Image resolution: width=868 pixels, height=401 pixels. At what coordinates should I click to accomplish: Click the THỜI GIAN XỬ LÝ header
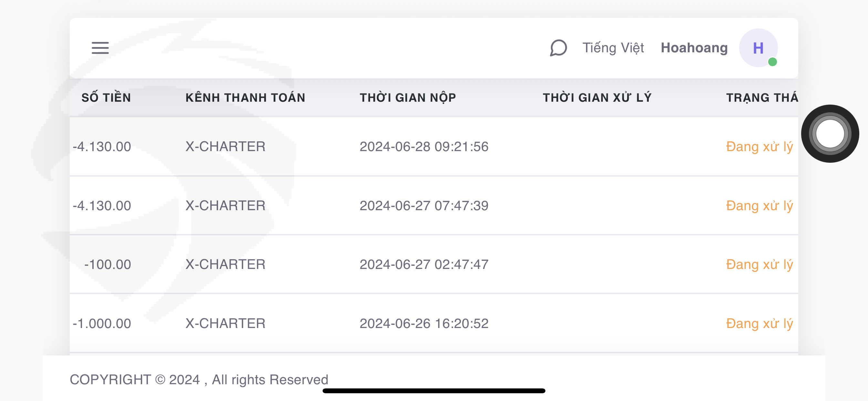point(597,98)
